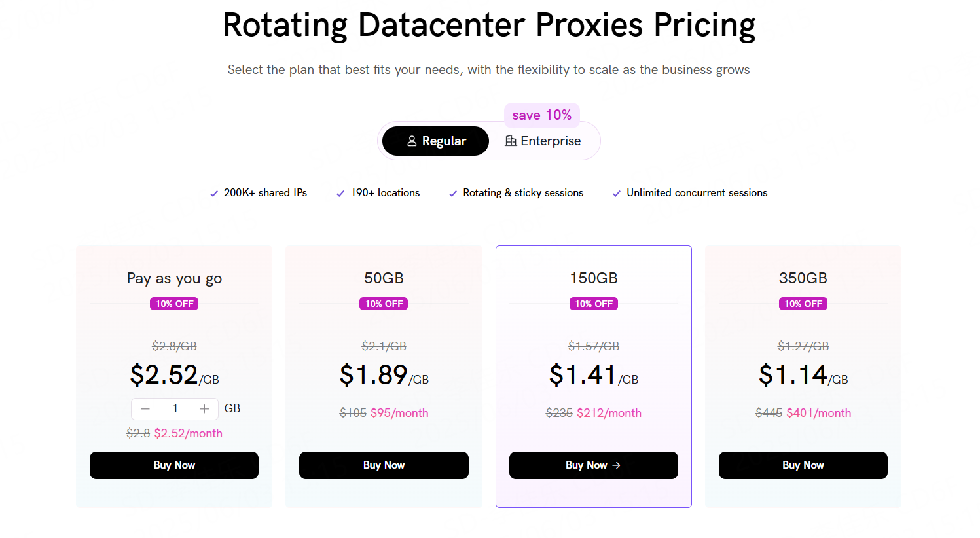Screen dimensions: 980x538
Task: Increase GB quantity with the plus icon
Action: 204,408
